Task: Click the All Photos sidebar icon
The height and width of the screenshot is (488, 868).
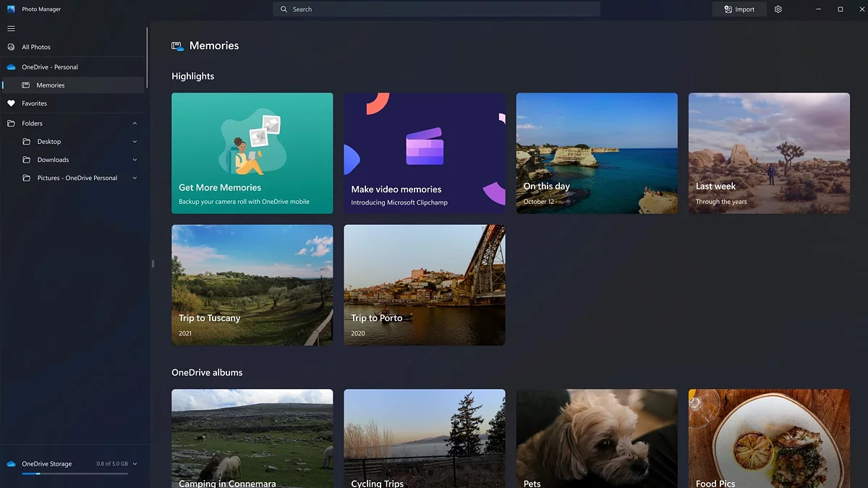Action: pos(11,47)
